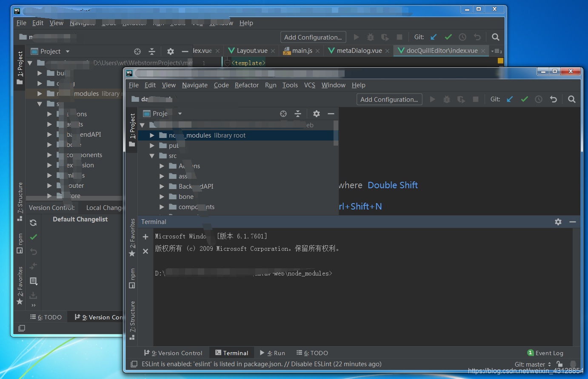Click the front Project tree vertical scrollbar
This screenshot has height=379, width=588.
(x=336, y=133)
